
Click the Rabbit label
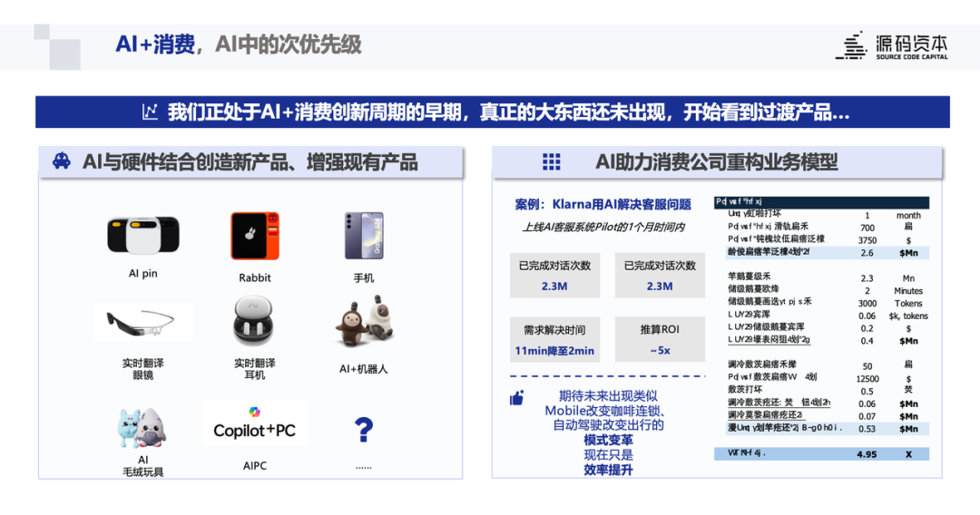click(255, 277)
